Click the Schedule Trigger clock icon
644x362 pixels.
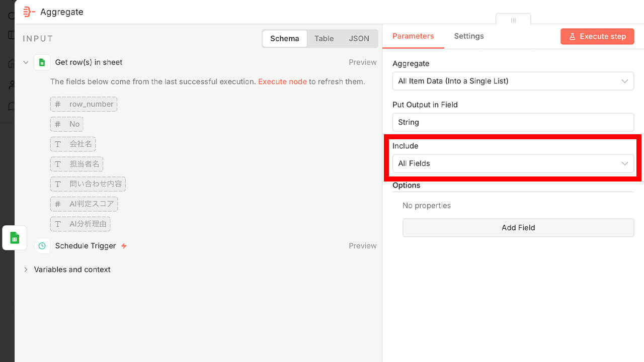42,246
